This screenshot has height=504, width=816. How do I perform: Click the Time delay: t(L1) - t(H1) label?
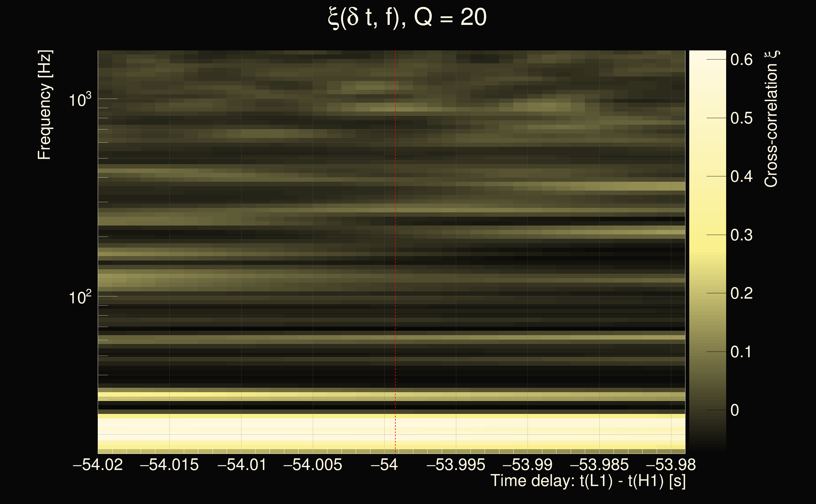[588, 481]
